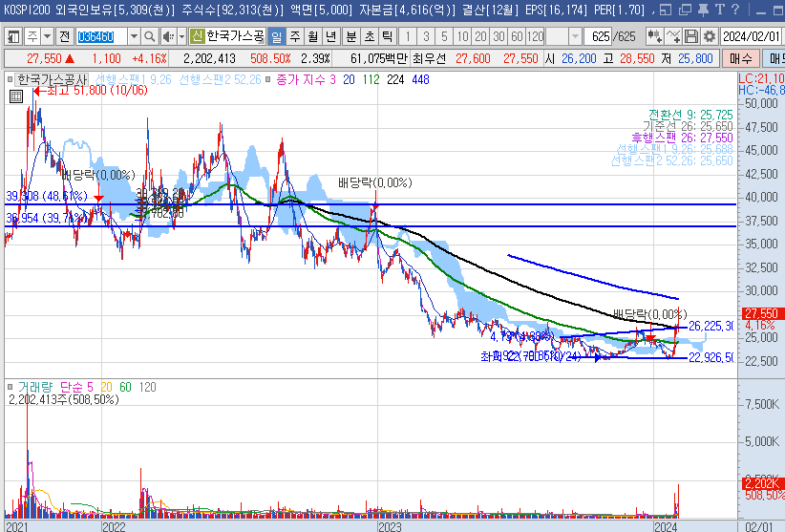785x532 pixels.
Task: Click the candlestick chart insert icon
Action: pyautogui.click(x=654, y=36)
